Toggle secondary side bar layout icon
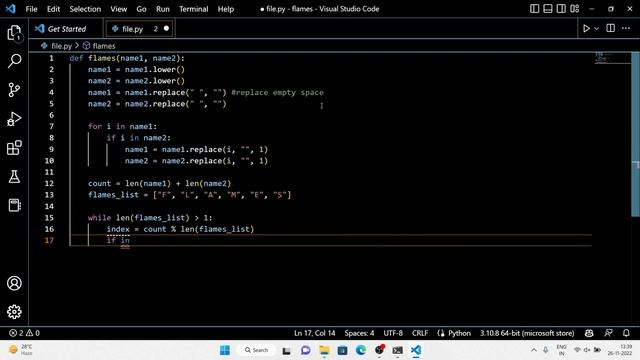Viewport: 640px width, 360px height. click(561, 9)
